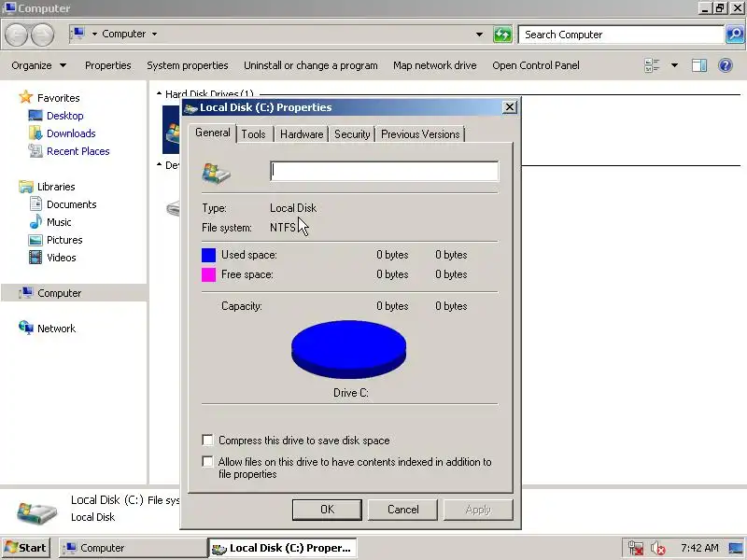
Task: Click the Favorites star icon
Action: click(x=26, y=97)
